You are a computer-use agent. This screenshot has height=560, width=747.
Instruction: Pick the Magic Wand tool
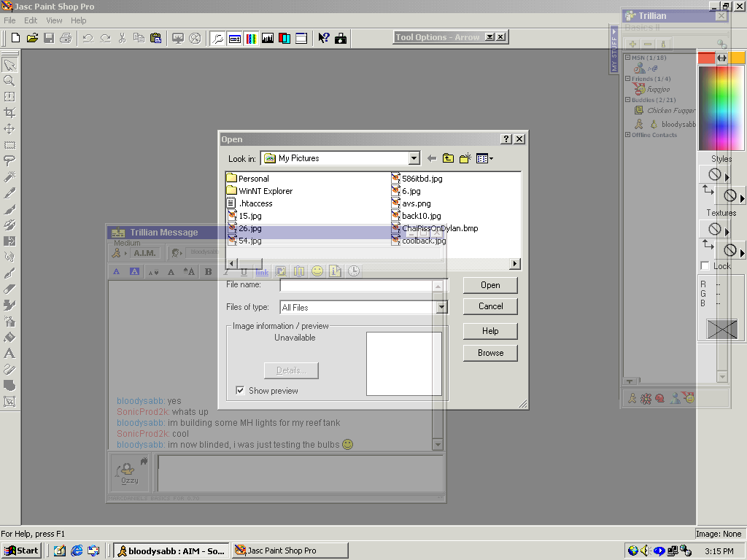[9, 177]
